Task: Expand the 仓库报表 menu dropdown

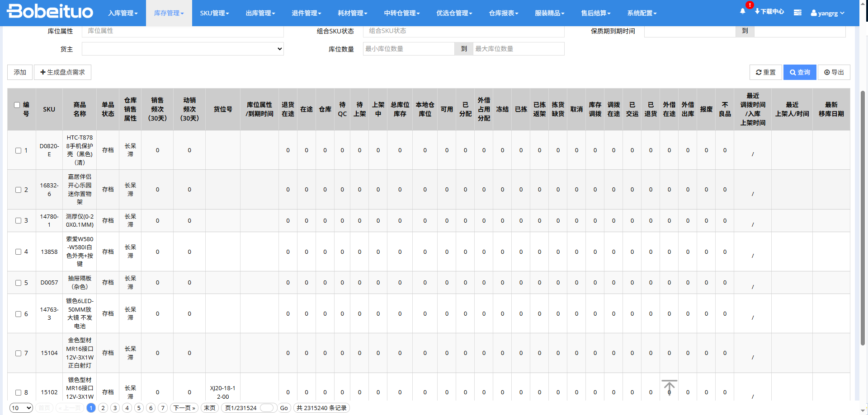Action: tap(503, 13)
